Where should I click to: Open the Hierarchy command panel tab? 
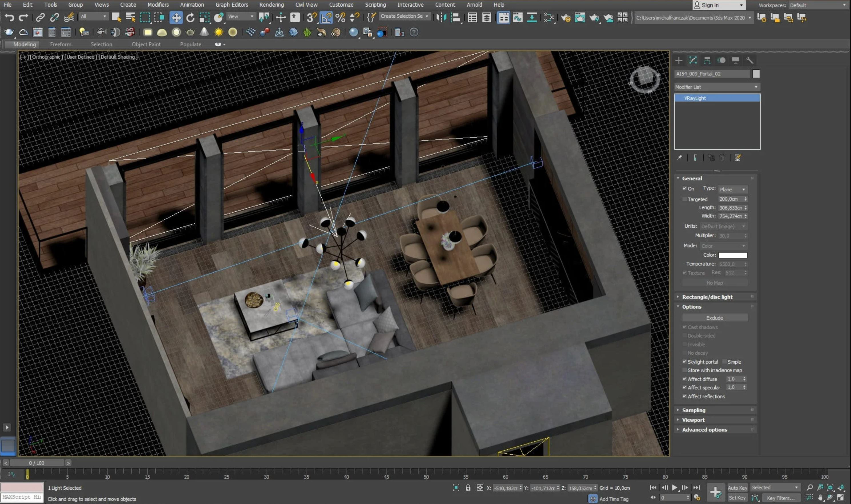click(x=707, y=61)
